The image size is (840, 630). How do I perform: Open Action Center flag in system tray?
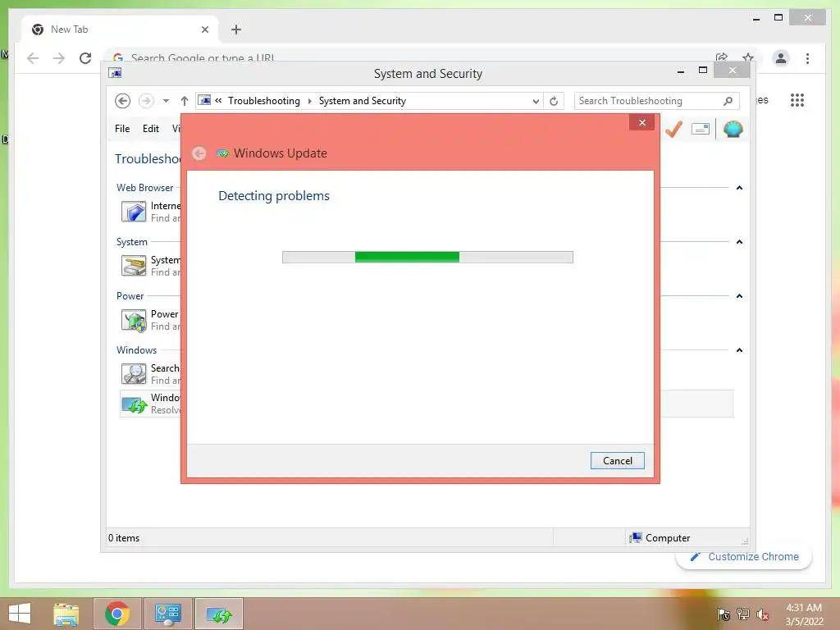724,614
